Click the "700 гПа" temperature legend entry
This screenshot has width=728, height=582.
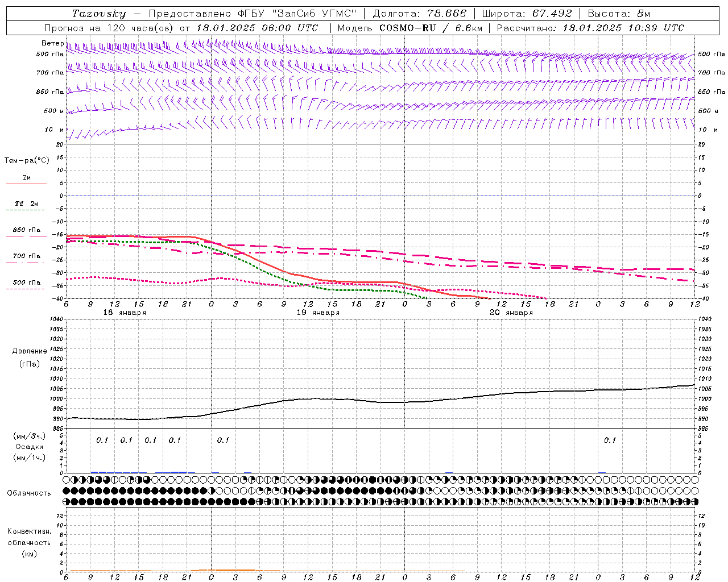click(27, 256)
